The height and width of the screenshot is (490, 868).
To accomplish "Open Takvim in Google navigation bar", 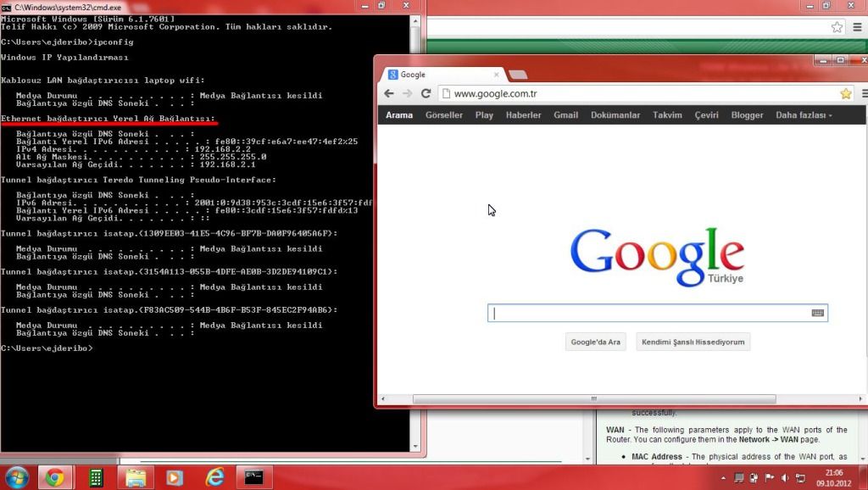I will [x=667, y=115].
